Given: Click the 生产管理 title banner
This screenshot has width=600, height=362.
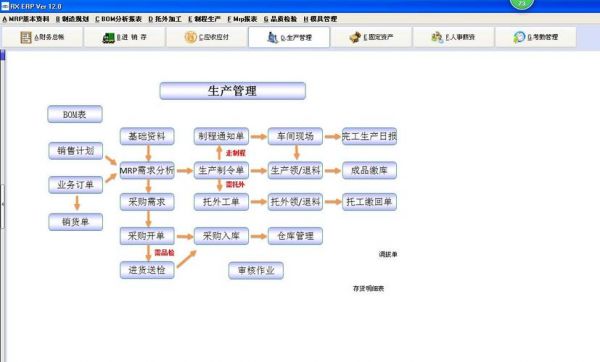Looking at the screenshot, I should [233, 91].
